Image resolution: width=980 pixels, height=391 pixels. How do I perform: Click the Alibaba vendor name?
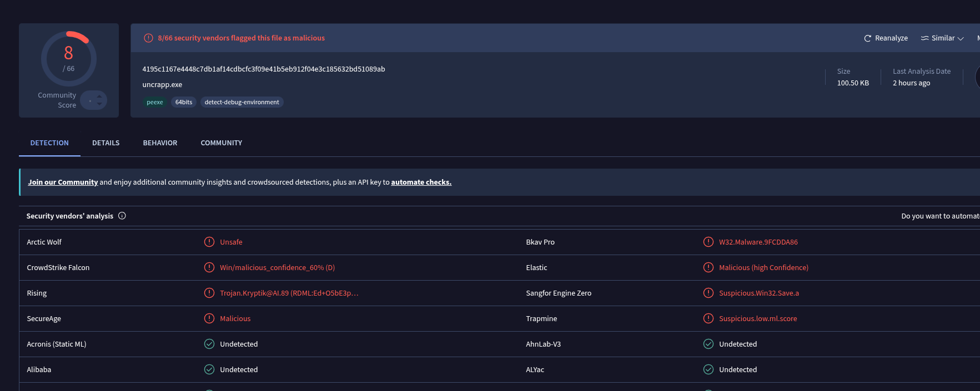click(x=39, y=370)
